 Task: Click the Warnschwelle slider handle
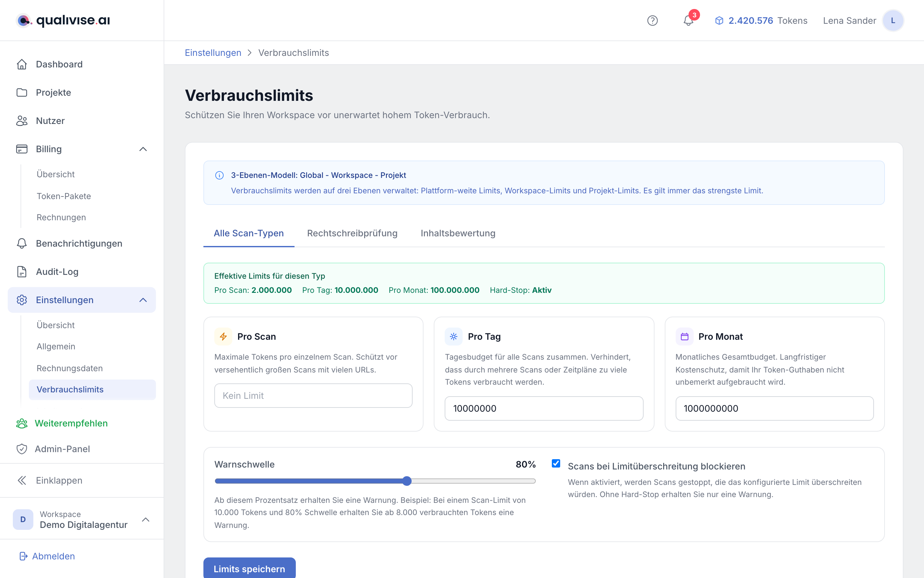click(407, 481)
